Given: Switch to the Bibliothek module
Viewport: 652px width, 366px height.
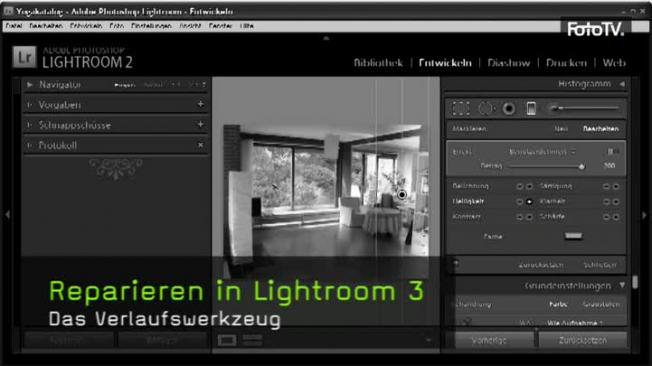Looking at the screenshot, I should pyautogui.click(x=378, y=63).
